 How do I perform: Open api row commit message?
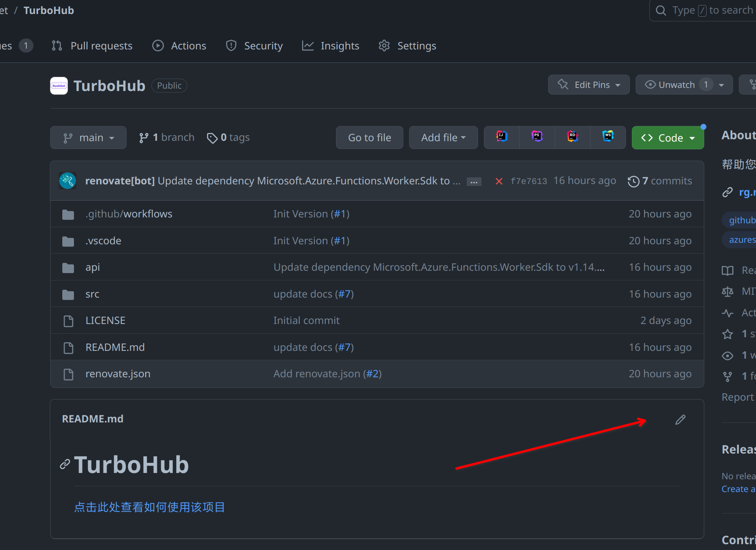(x=439, y=267)
